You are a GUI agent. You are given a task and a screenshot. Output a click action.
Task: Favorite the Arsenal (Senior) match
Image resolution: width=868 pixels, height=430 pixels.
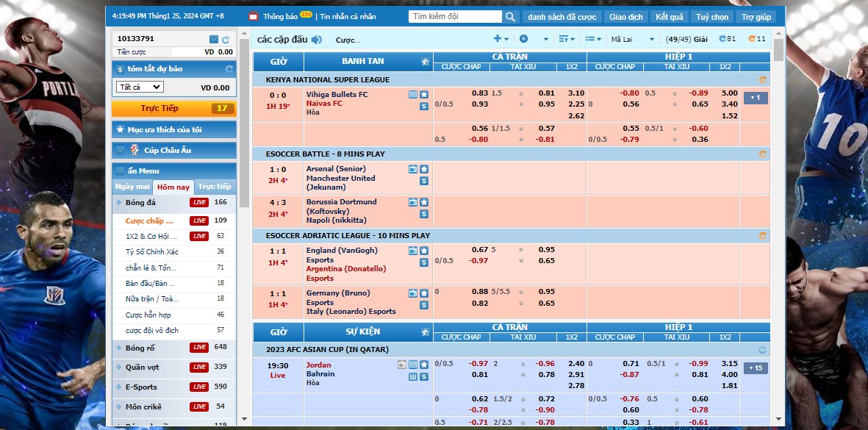click(424, 169)
